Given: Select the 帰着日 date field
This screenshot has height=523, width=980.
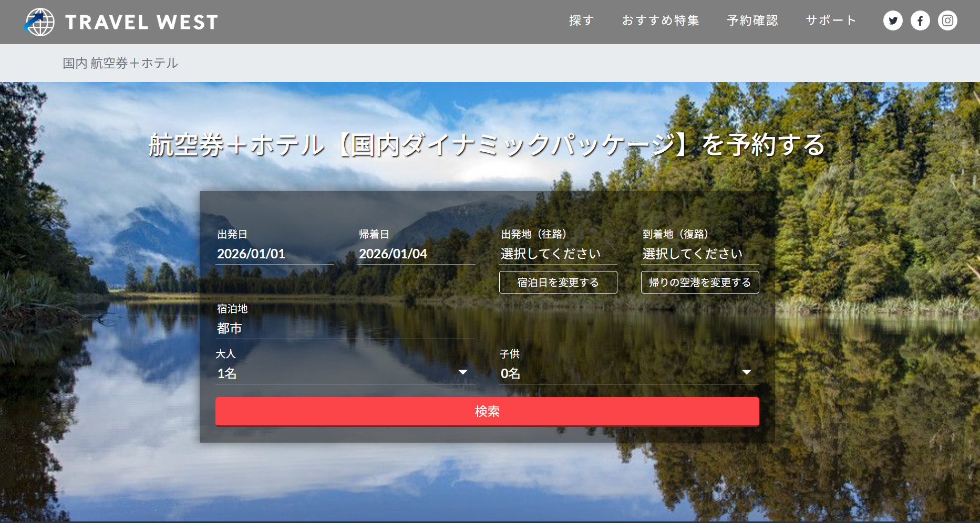Looking at the screenshot, I should tap(415, 254).
